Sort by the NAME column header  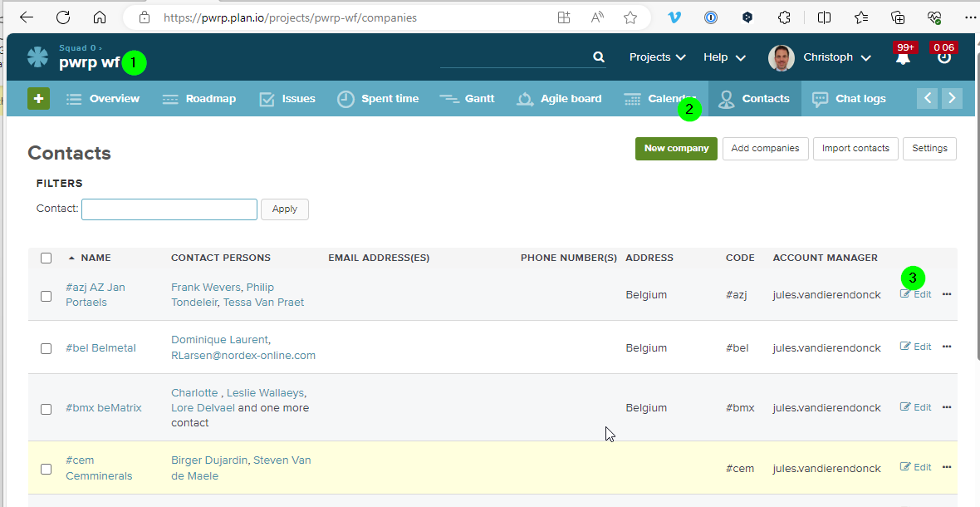click(x=96, y=258)
